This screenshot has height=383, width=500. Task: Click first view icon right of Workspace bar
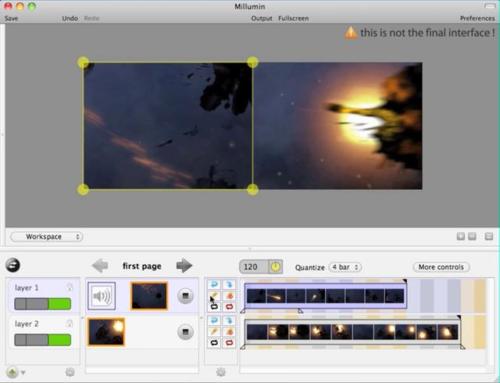coord(461,236)
